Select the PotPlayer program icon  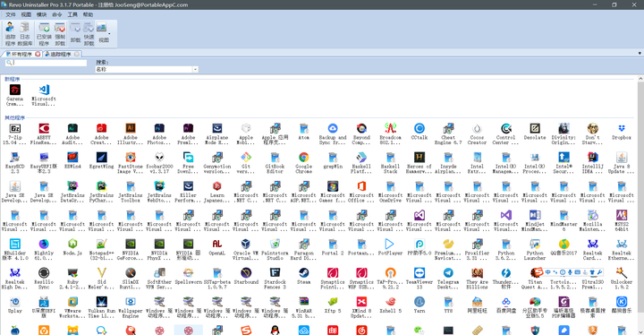click(x=390, y=247)
